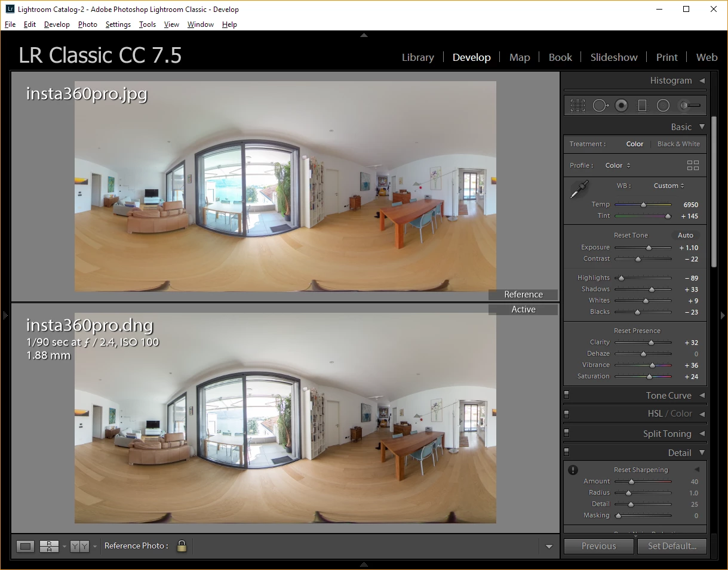Image resolution: width=728 pixels, height=570 pixels.
Task: Show the left panel group arrow
Action: coord(5,315)
